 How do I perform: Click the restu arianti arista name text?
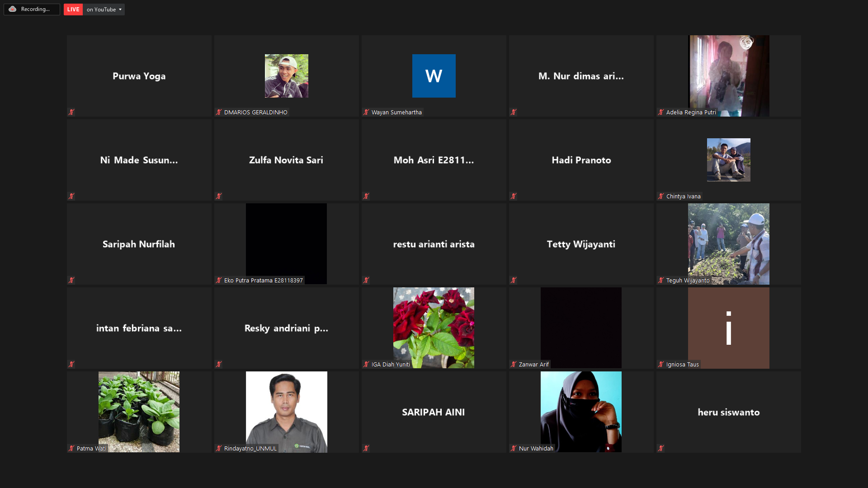coord(434,244)
